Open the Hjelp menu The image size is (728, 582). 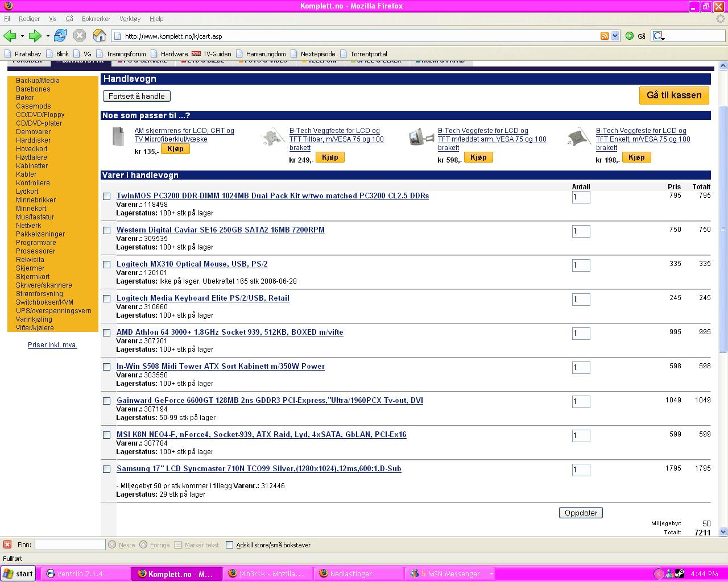156,19
